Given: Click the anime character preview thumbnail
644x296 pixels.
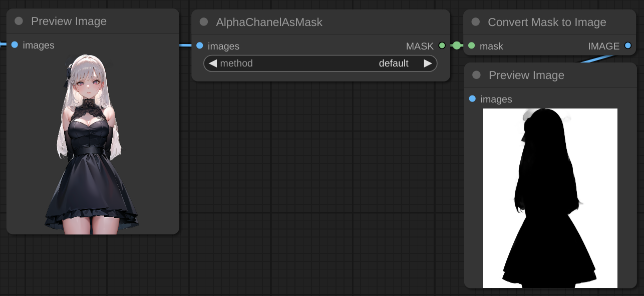Looking at the screenshot, I should coord(92,144).
